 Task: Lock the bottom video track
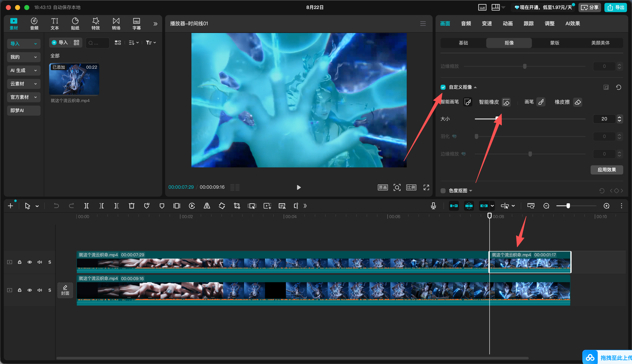coord(19,290)
